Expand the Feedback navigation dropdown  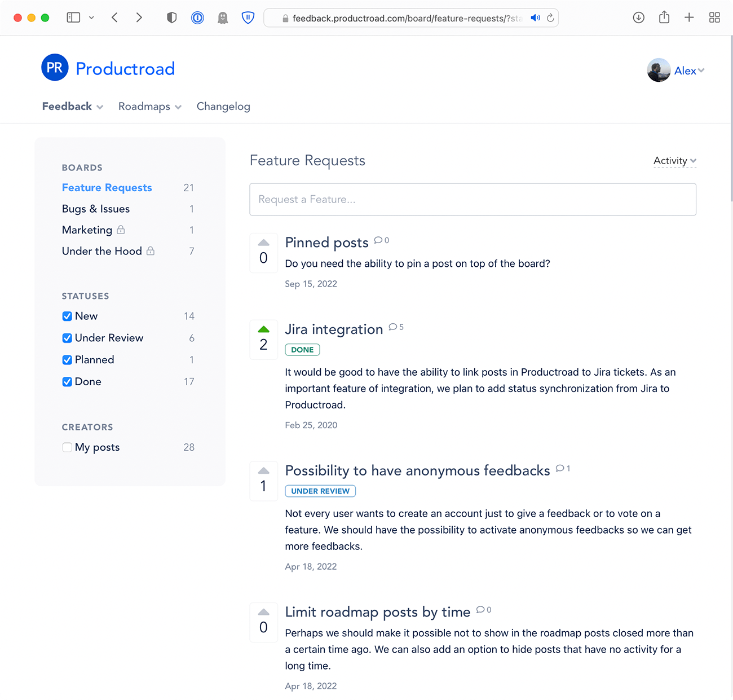click(x=73, y=107)
